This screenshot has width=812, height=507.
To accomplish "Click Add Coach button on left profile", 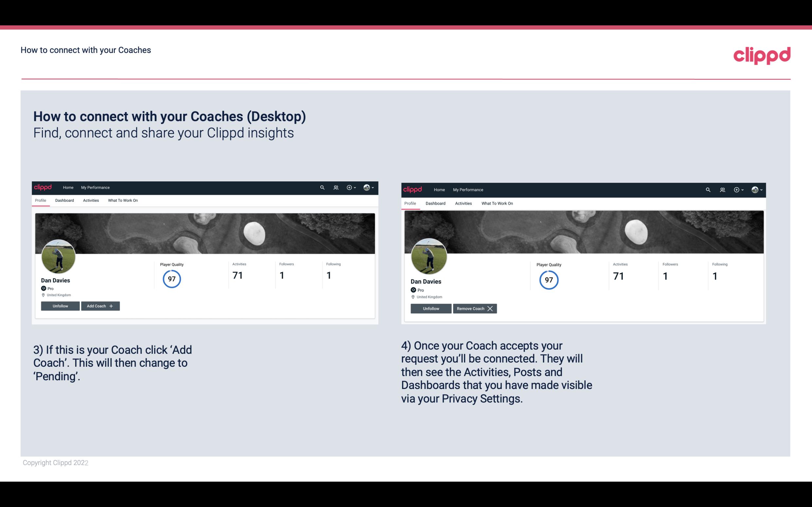I will (x=99, y=306).
